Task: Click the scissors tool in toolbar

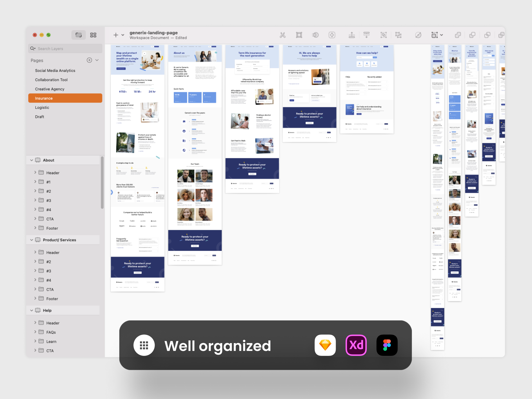Action: [x=283, y=35]
